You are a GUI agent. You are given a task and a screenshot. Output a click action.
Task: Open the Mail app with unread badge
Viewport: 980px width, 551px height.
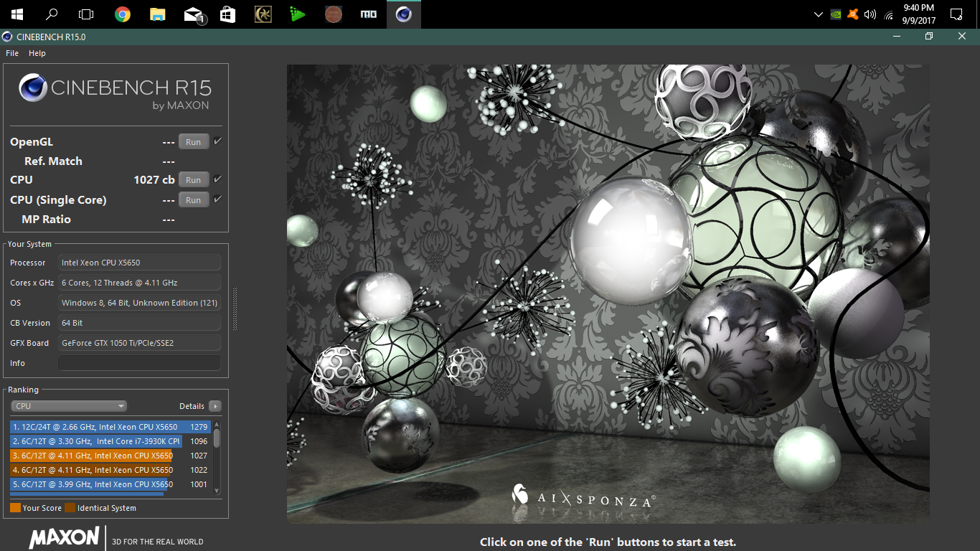(194, 15)
